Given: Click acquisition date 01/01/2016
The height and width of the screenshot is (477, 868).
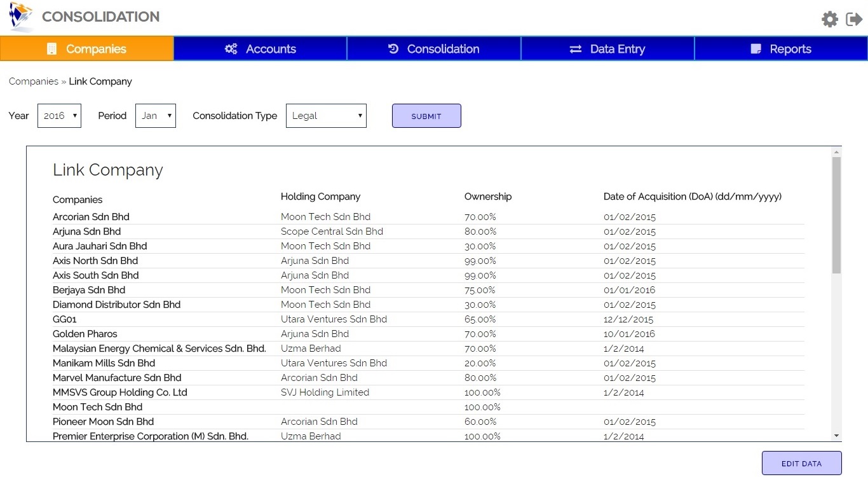Looking at the screenshot, I should click(x=629, y=290).
